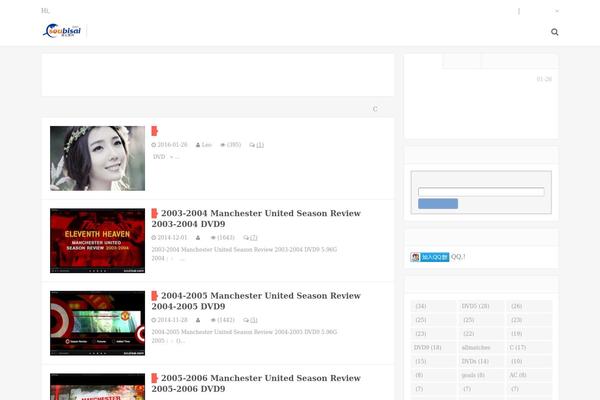This screenshot has width=600, height=400.
Task: Click the goals (8) tag
Action: pyautogui.click(x=481, y=375)
